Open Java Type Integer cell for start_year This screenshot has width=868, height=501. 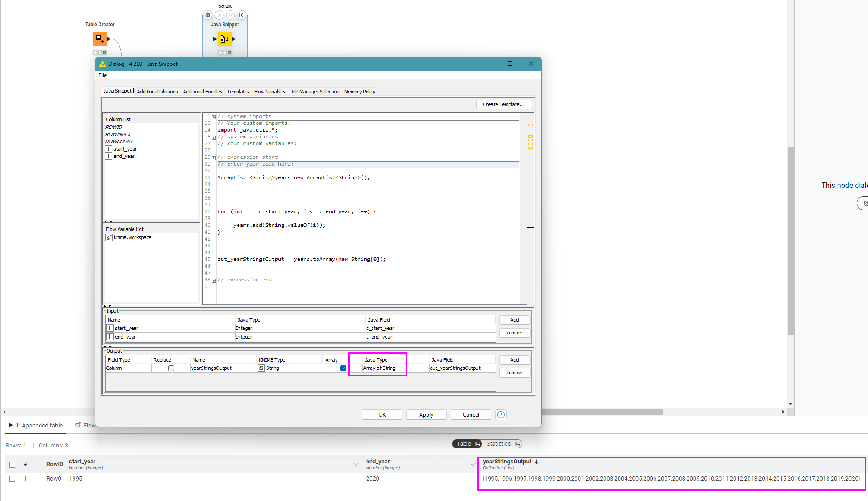pyautogui.click(x=300, y=328)
